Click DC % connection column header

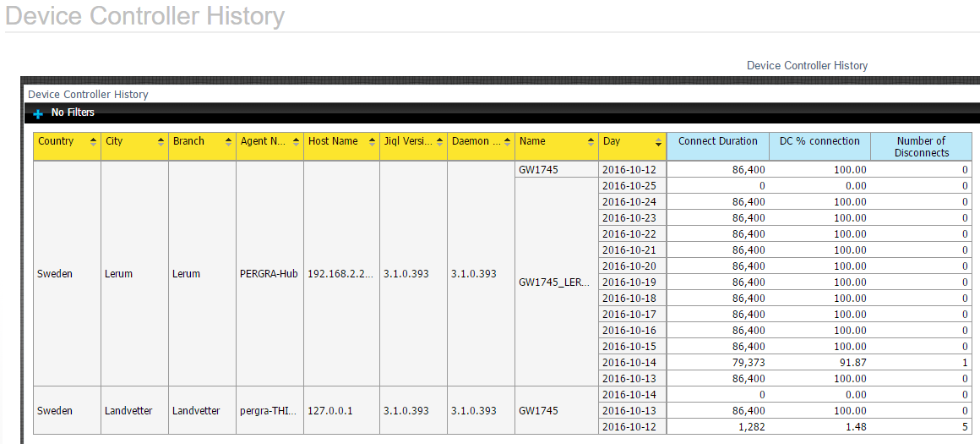click(819, 141)
